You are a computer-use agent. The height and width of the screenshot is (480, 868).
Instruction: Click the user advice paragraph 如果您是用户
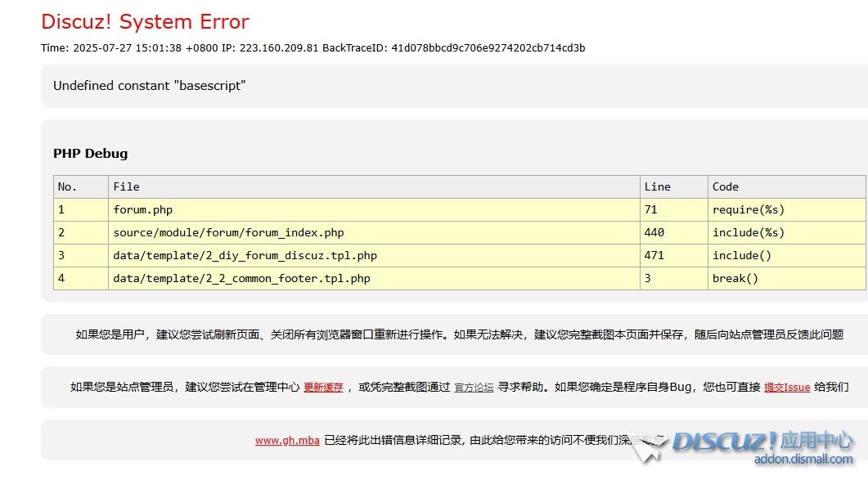(x=460, y=334)
